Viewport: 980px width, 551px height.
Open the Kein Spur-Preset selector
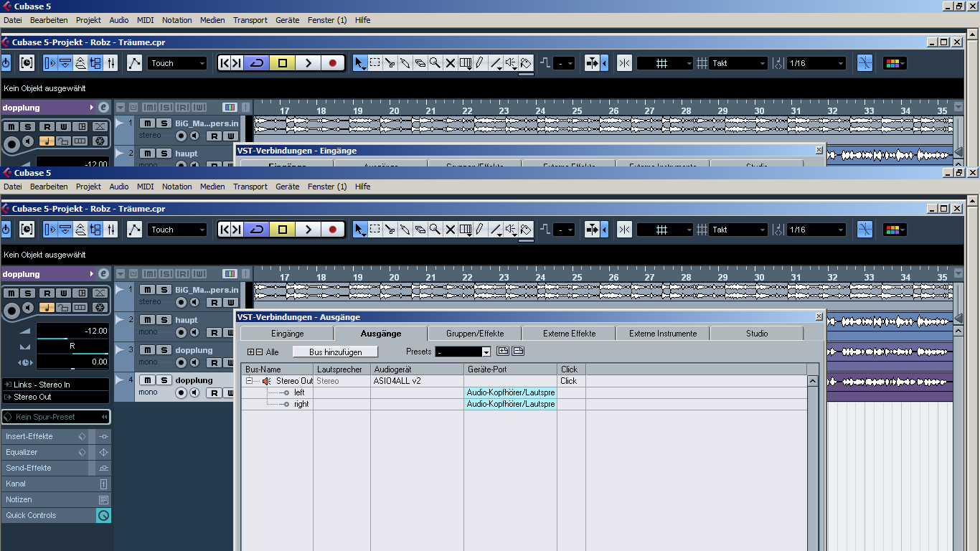[x=56, y=417]
